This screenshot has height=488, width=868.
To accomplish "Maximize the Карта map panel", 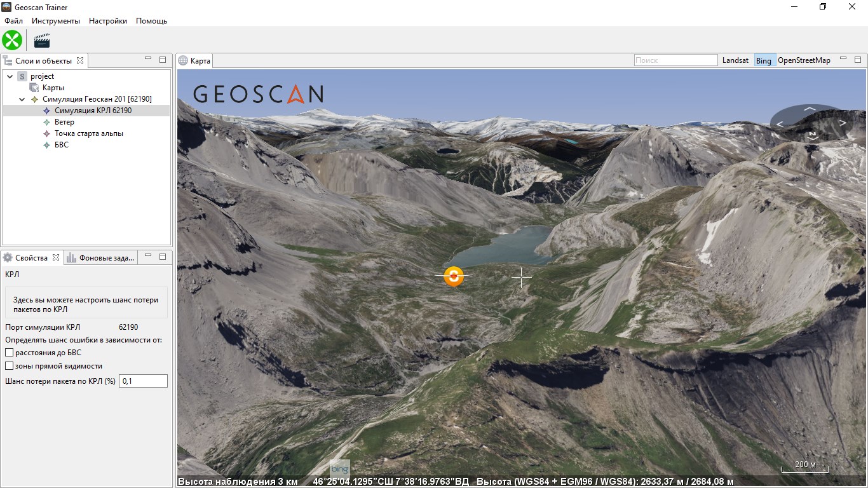I will (858, 60).
